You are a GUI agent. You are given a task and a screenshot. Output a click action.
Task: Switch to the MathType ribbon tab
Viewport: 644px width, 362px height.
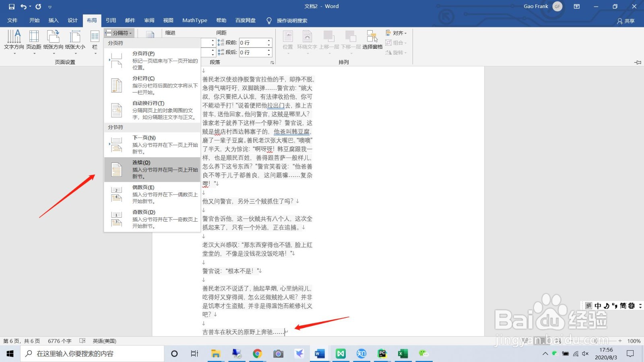[x=194, y=20]
